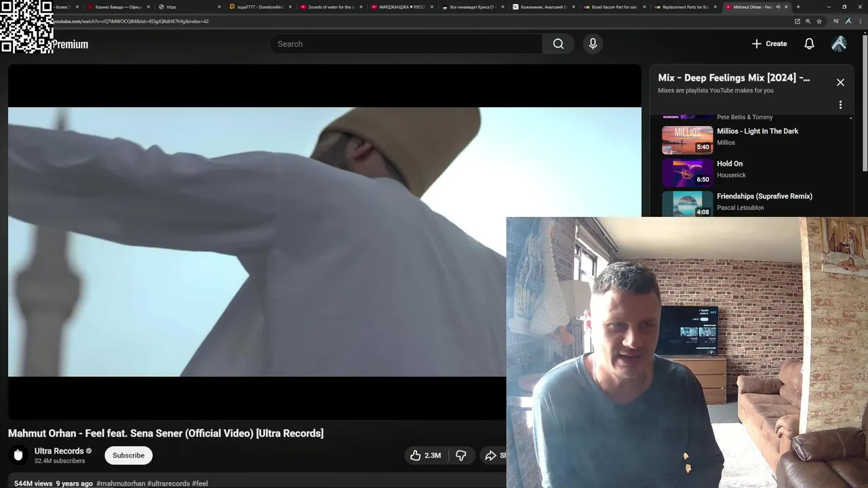This screenshot has height=488, width=868.
Task: Open the account avatar menu
Action: point(839,44)
